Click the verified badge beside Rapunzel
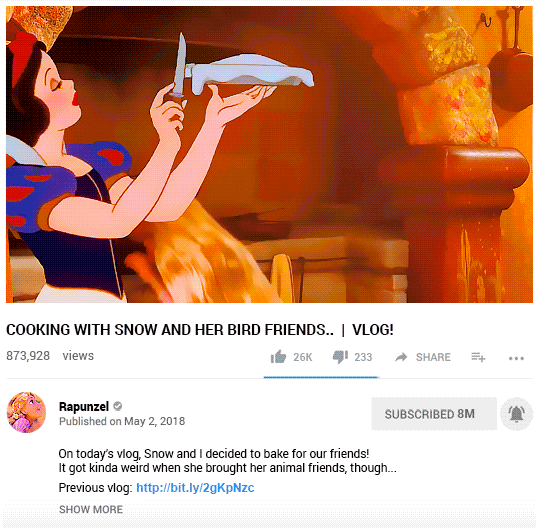 point(117,406)
